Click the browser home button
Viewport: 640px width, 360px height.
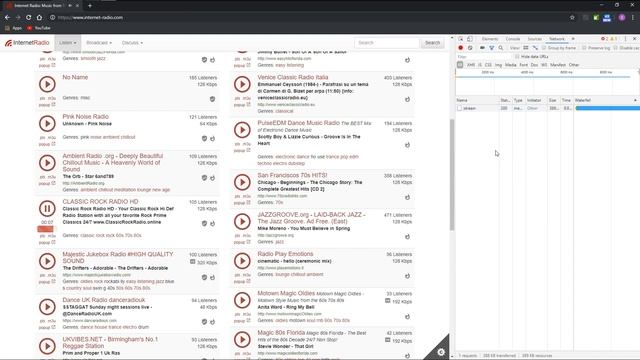pyautogui.click(x=39, y=18)
